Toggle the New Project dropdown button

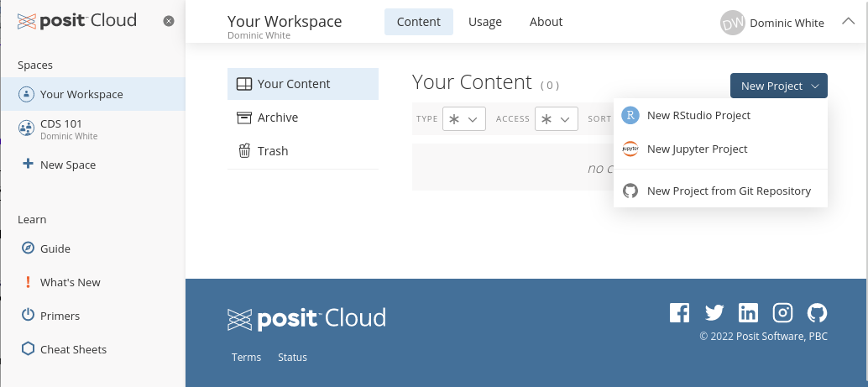click(x=779, y=86)
